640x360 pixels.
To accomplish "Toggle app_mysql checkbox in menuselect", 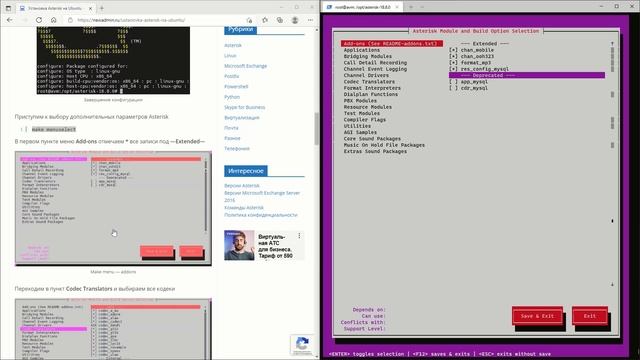I will (x=453, y=82).
